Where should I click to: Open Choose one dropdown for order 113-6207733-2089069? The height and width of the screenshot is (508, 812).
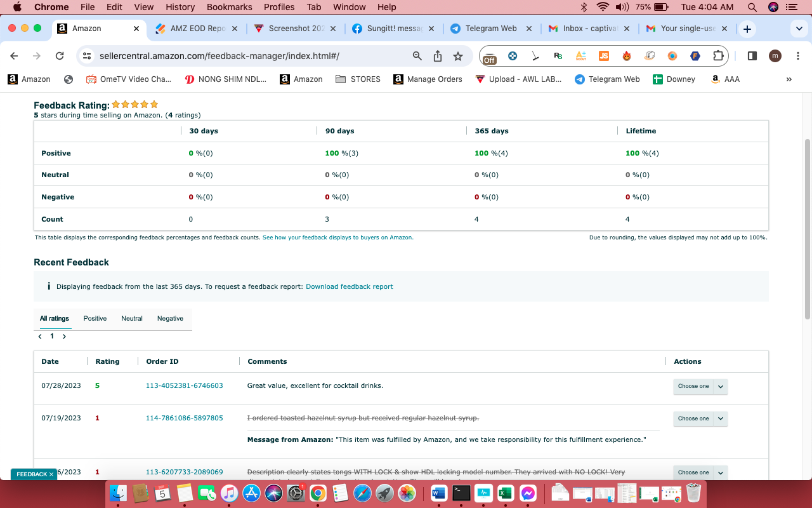click(700, 472)
